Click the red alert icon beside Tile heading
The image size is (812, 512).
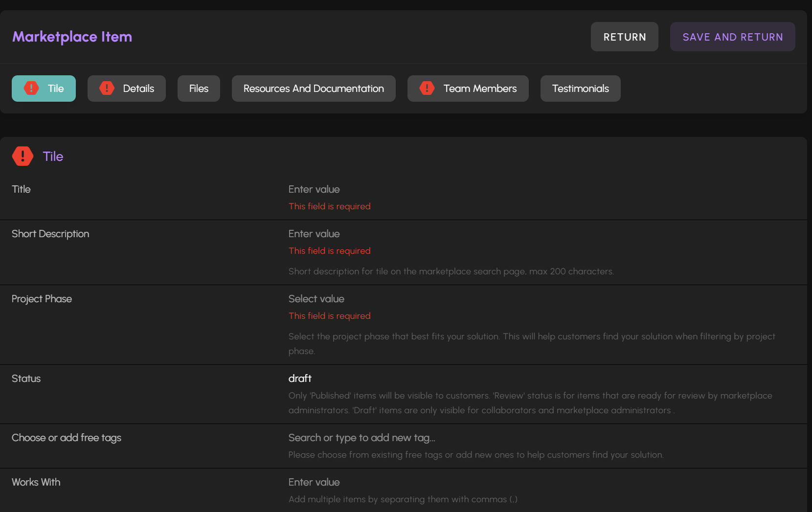(x=23, y=156)
